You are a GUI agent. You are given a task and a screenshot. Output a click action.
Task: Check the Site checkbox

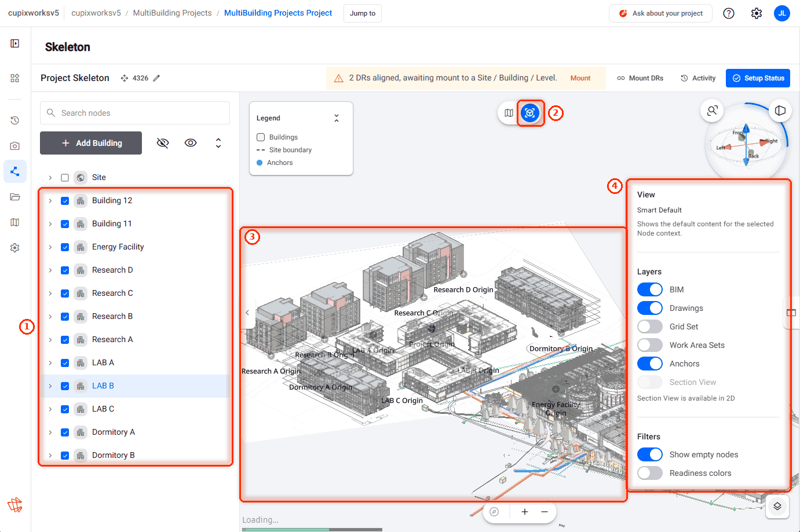(x=65, y=178)
